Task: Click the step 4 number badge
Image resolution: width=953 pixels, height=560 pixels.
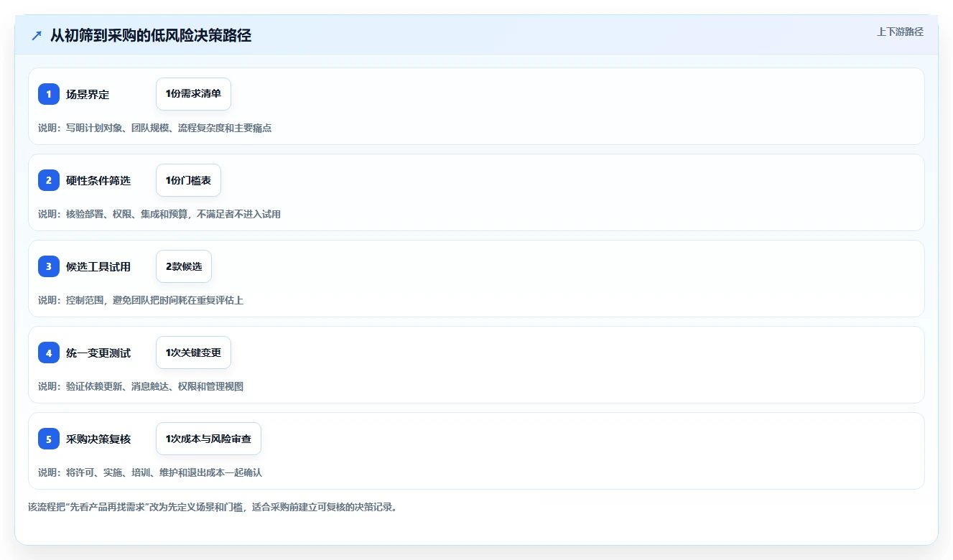Action: (49, 353)
